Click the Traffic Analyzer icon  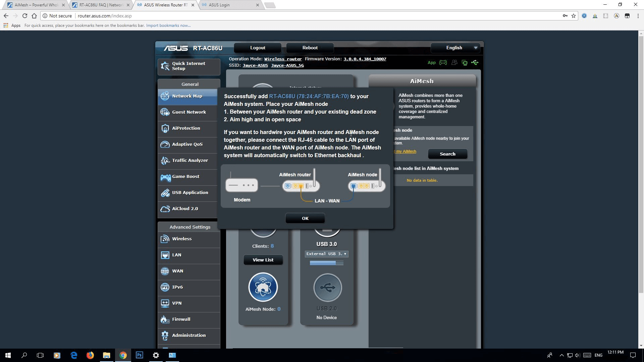pyautogui.click(x=165, y=161)
